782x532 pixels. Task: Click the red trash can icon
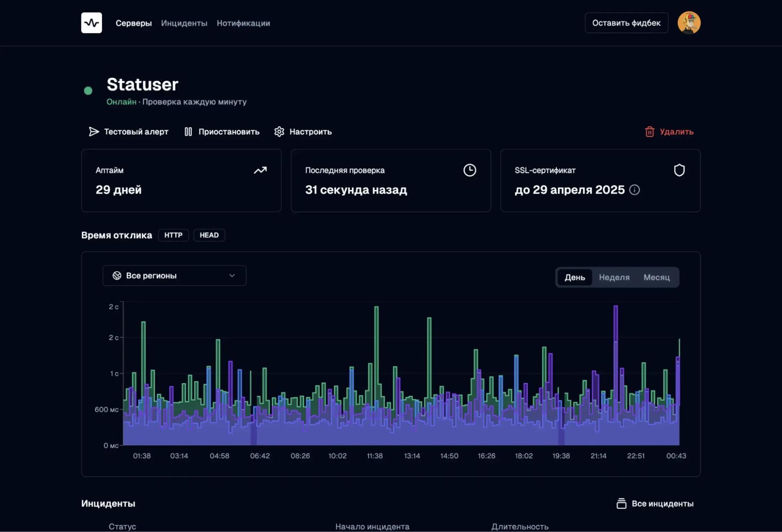[649, 132]
